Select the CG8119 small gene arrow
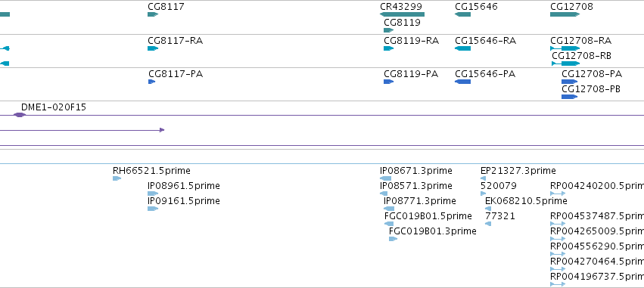The height and width of the screenshot is (288, 644). click(x=388, y=30)
